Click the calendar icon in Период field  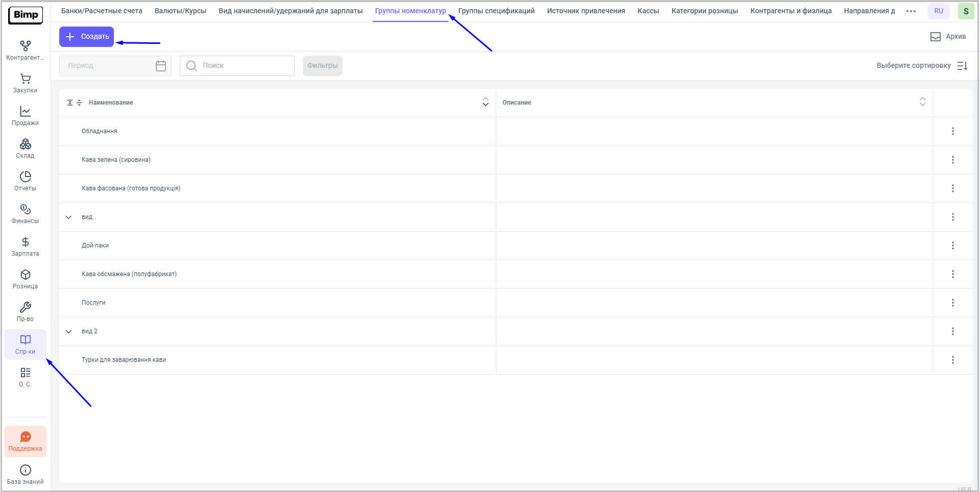[x=161, y=66]
